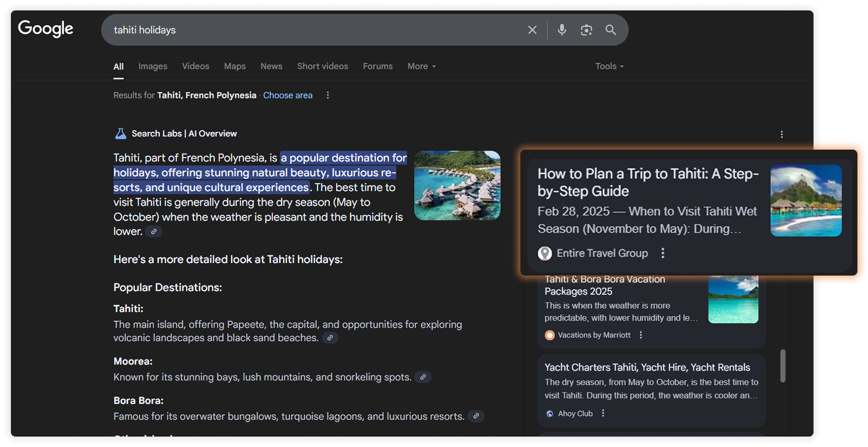Click the magnifying glass search icon
868x447 pixels.
tap(611, 30)
